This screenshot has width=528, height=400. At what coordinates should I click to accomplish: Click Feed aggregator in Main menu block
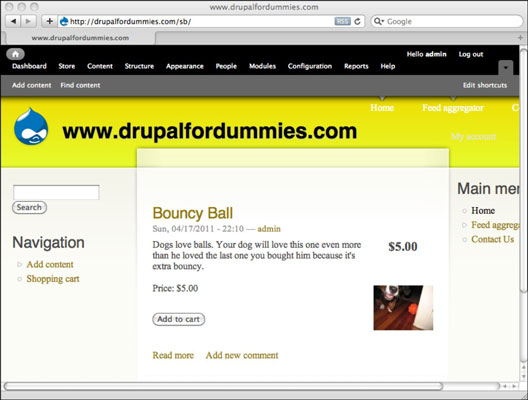pyautogui.click(x=495, y=225)
